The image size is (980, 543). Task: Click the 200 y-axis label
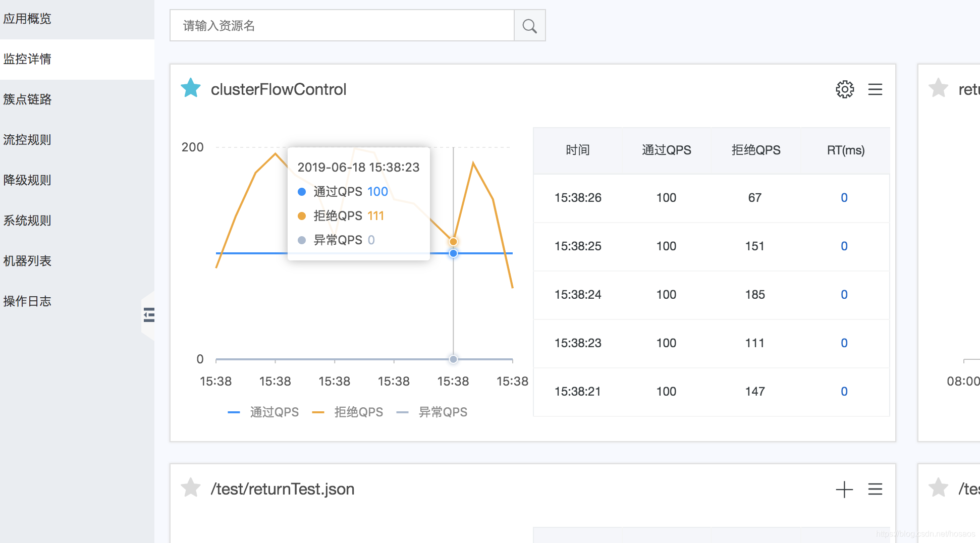[x=192, y=147]
